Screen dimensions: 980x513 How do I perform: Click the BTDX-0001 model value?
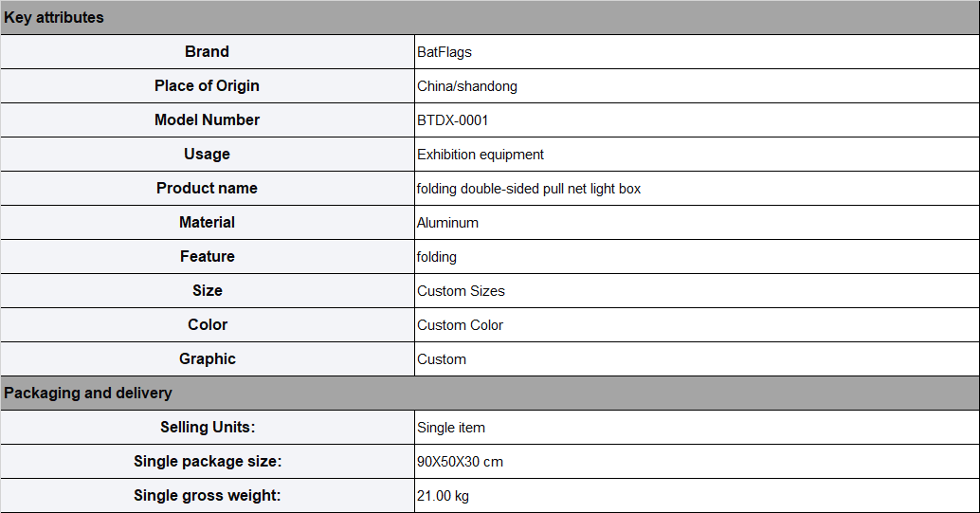452,120
